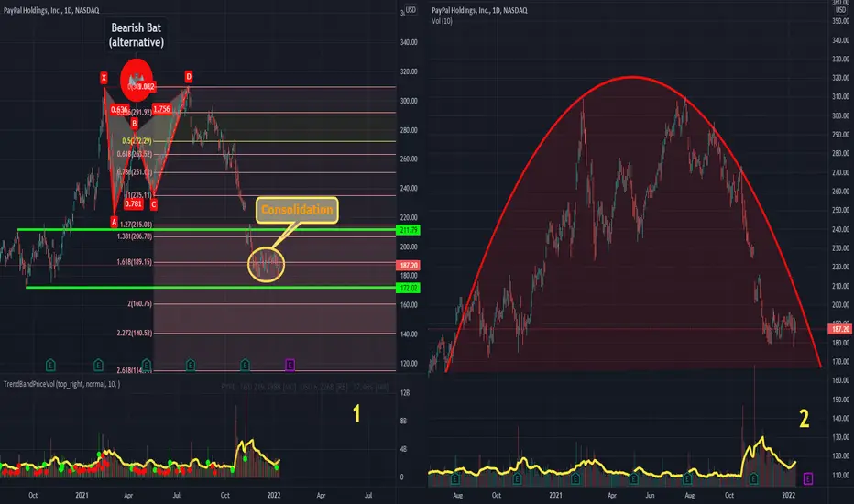Select the X point label of the bat pattern
854x504 pixels.
click(x=104, y=78)
